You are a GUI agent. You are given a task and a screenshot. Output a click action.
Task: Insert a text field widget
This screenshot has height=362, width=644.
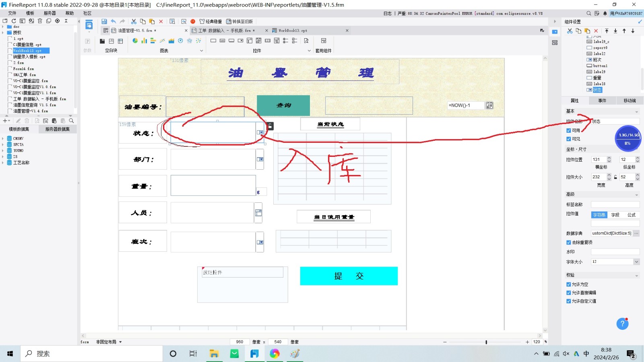pos(213,41)
